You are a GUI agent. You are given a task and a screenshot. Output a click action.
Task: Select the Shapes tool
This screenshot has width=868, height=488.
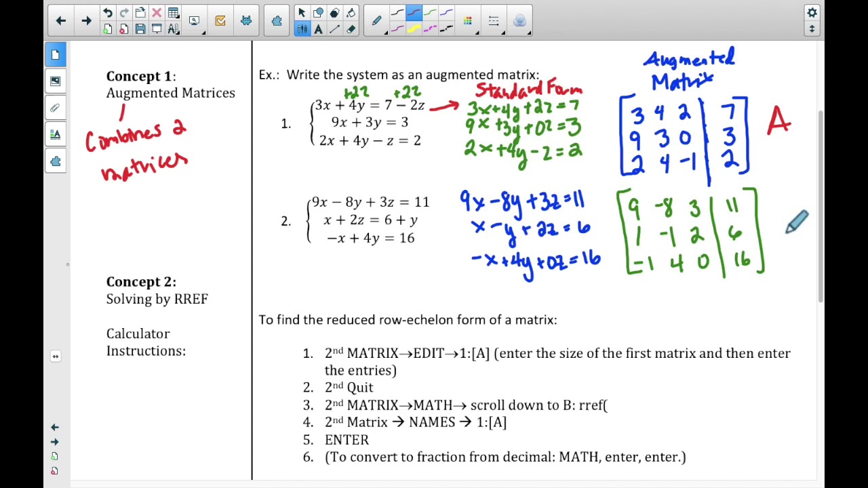318,13
